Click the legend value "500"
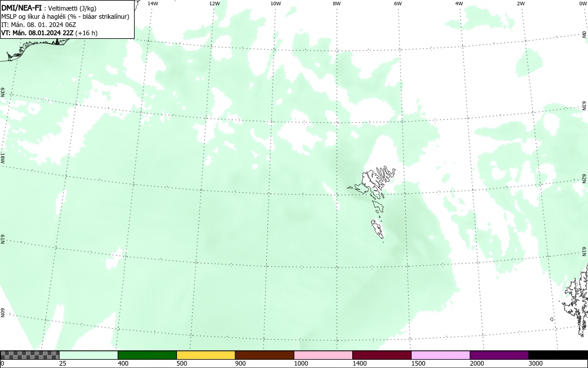588x368 pixels. click(182, 363)
